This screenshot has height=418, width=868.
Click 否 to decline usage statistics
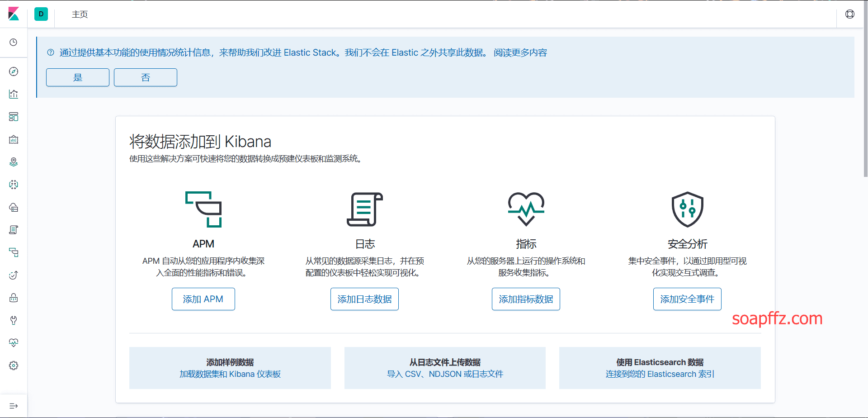(x=146, y=77)
